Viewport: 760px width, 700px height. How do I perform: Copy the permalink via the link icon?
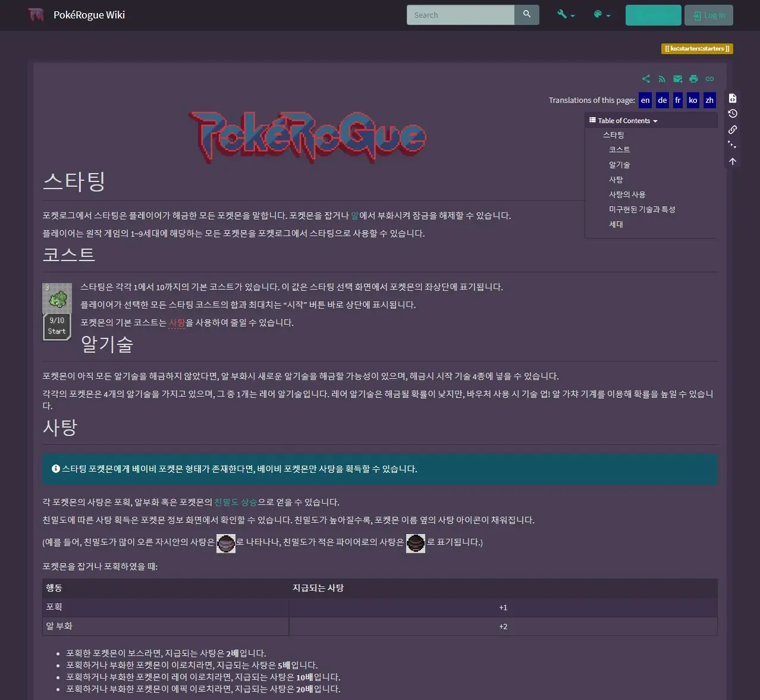[x=709, y=78]
